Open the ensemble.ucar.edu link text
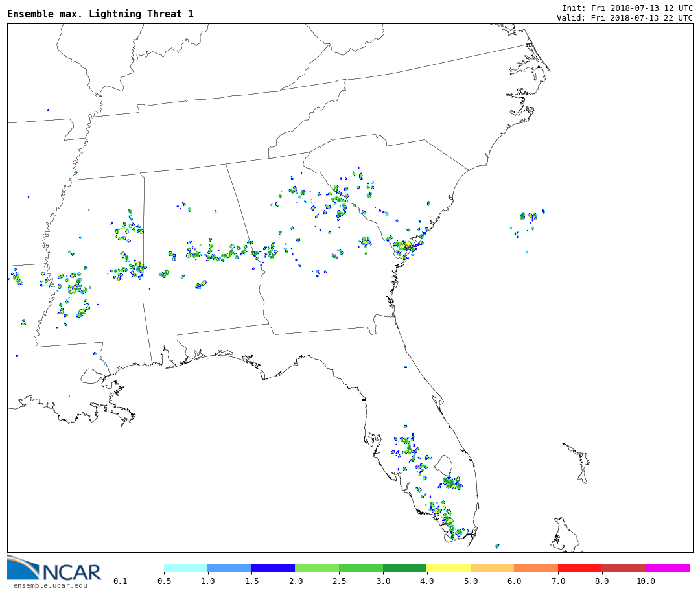 (50, 586)
